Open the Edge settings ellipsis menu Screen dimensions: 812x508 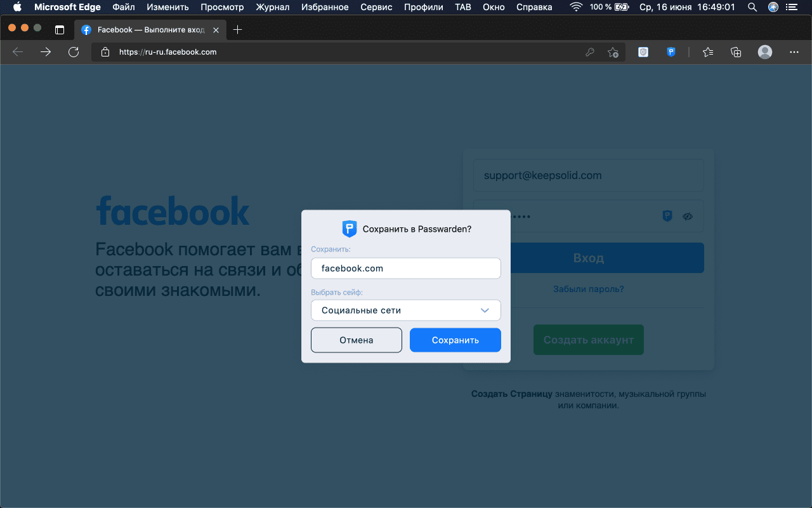pos(794,52)
